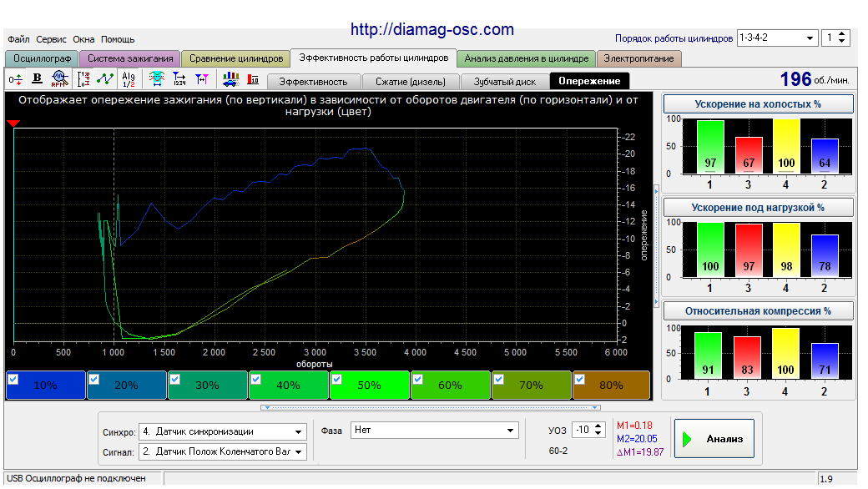Click the УОЗ value input field

coord(583,430)
